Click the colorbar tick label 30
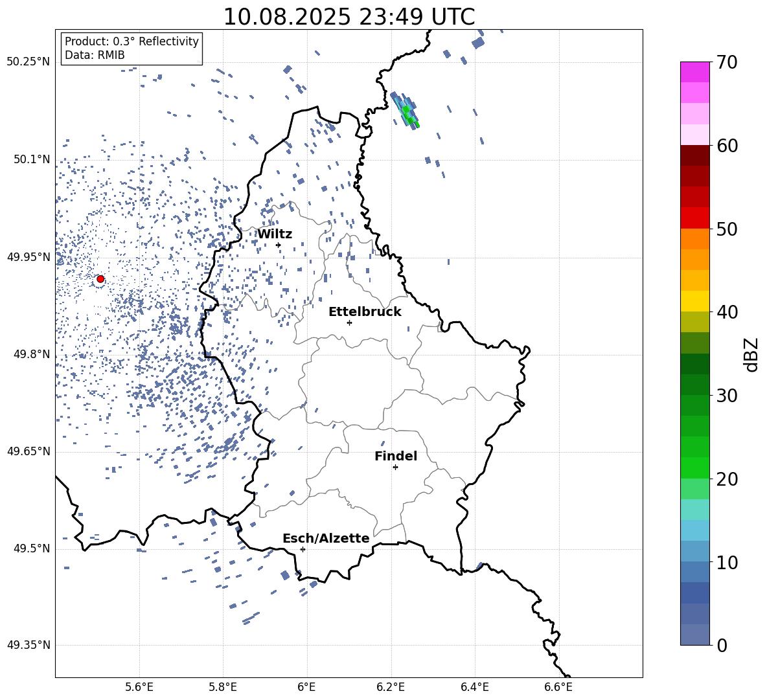The height and width of the screenshot is (700, 767). pyautogui.click(x=727, y=396)
